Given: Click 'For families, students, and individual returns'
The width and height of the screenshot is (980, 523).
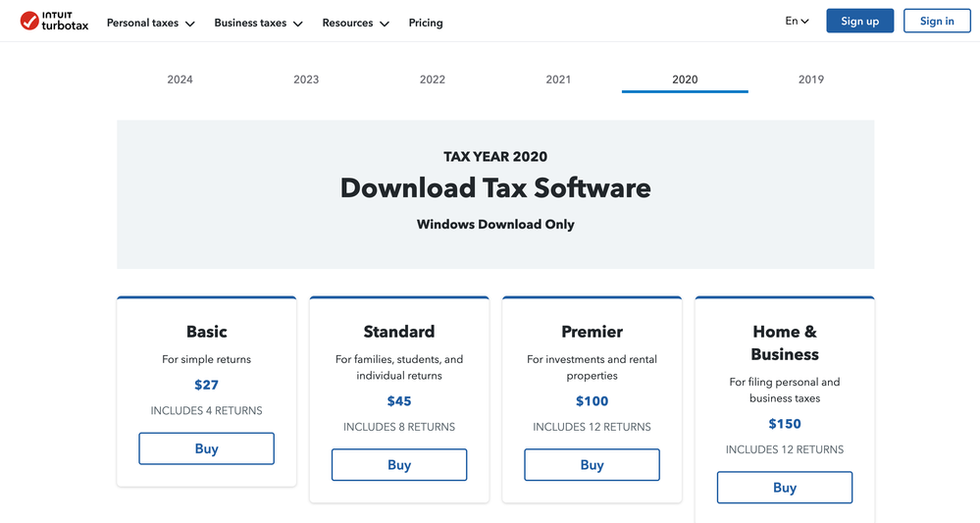Looking at the screenshot, I should [399, 367].
